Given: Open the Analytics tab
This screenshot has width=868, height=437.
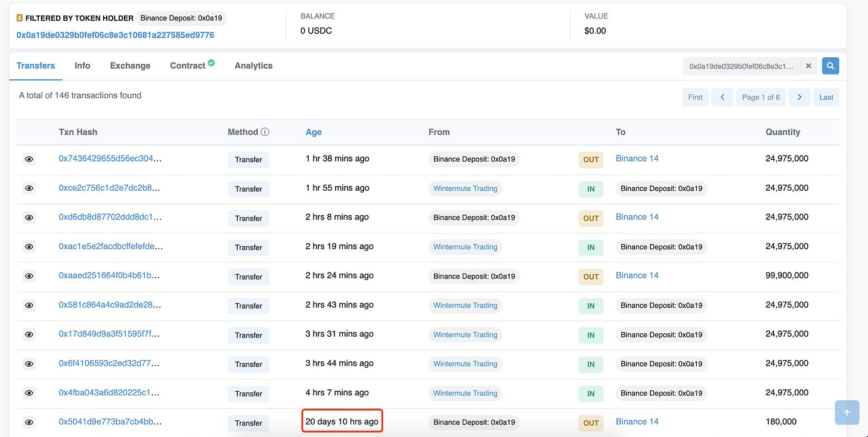Looking at the screenshot, I should (253, 66).
